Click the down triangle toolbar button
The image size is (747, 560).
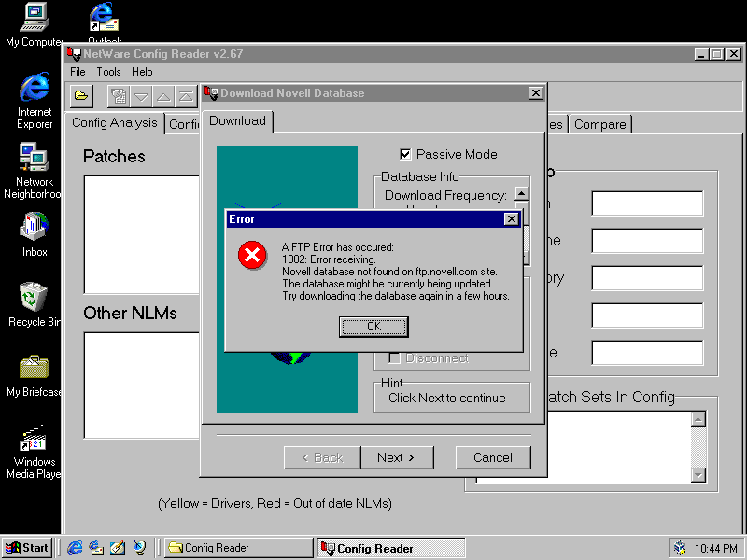tap(141, 96)
